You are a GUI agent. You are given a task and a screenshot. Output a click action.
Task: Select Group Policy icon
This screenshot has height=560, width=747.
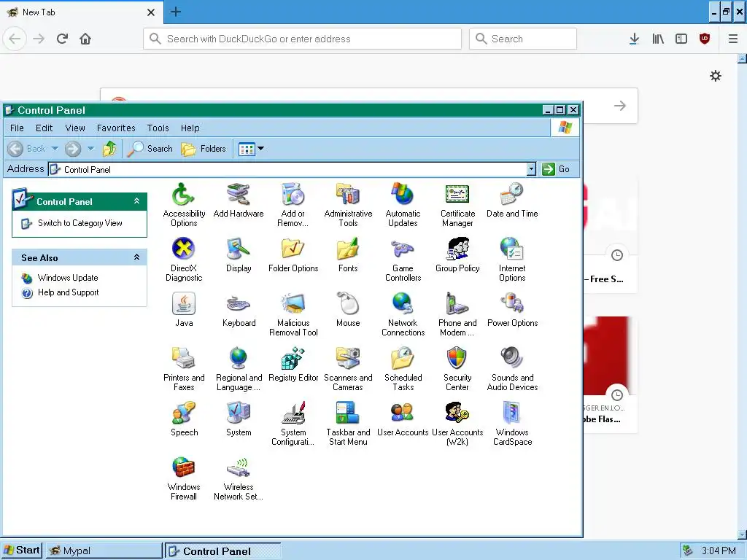click(457, 249)
